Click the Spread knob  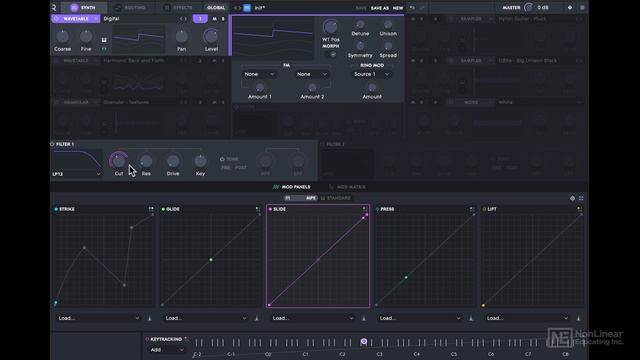pos(388,46)
